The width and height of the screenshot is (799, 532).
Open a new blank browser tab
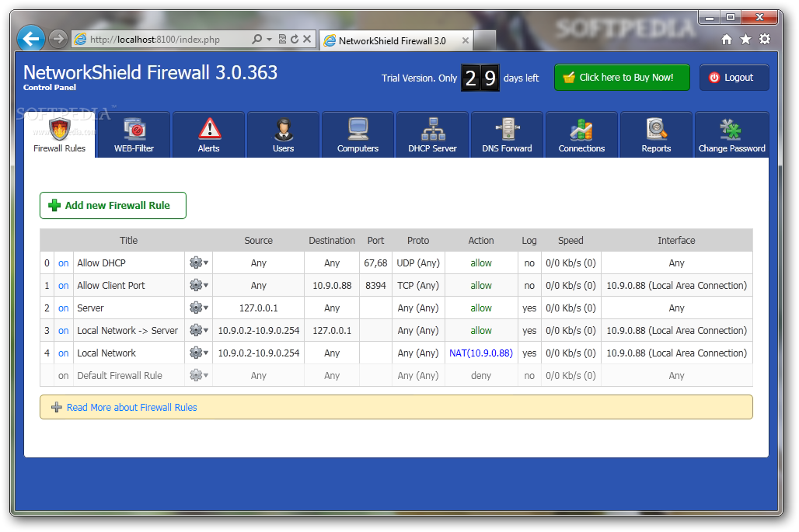click(484, 40)
